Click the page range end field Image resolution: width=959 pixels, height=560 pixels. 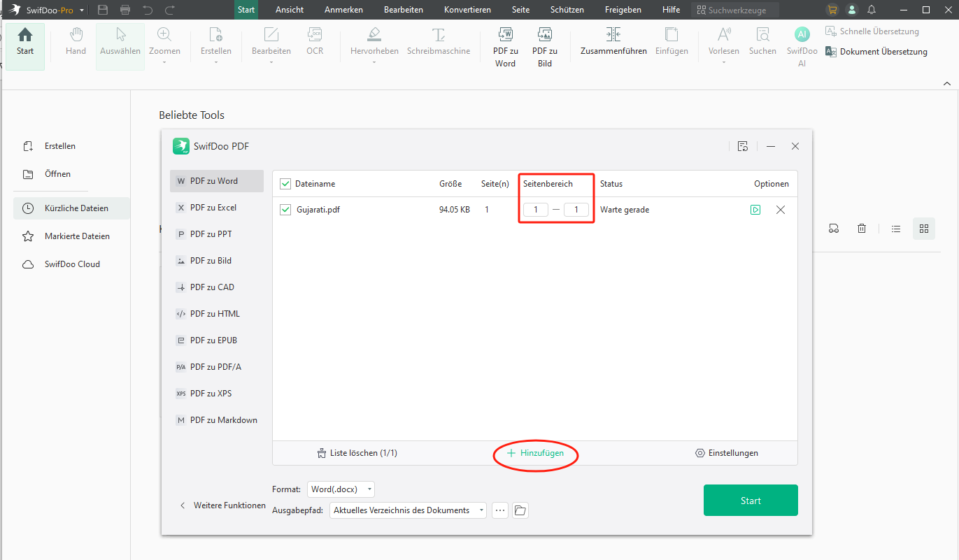pos(576,210)
